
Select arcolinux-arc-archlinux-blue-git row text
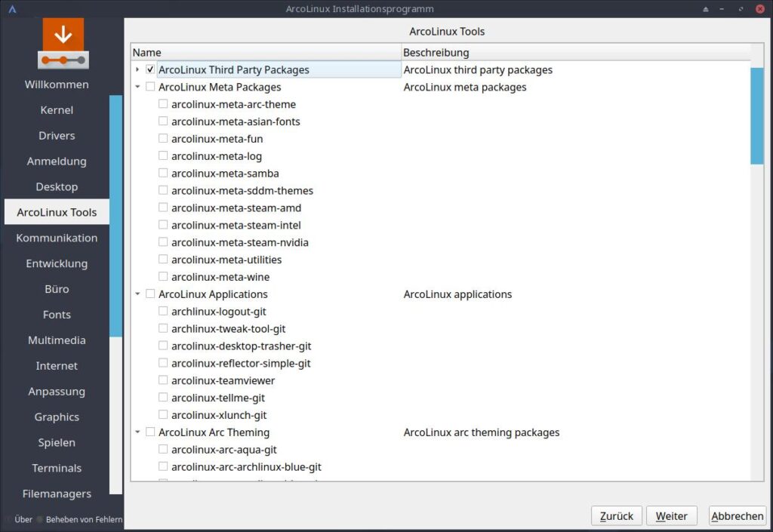pyautogui.click(x=246, y=466)
